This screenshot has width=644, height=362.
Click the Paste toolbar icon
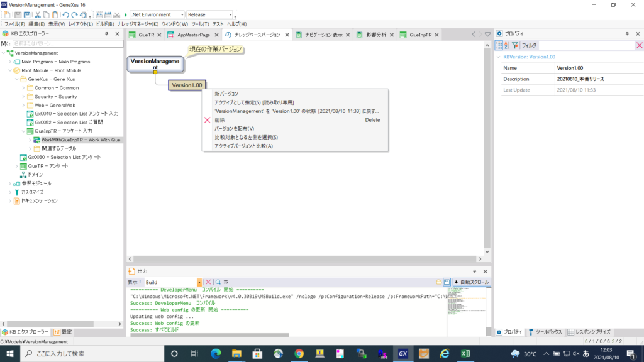pyautogui.click(x=55, y=15)
